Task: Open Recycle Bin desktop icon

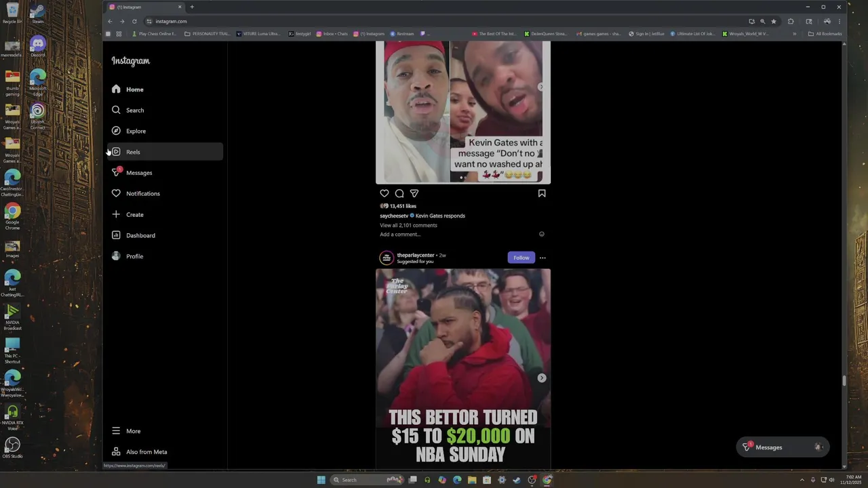Action: tap(12, 13)
